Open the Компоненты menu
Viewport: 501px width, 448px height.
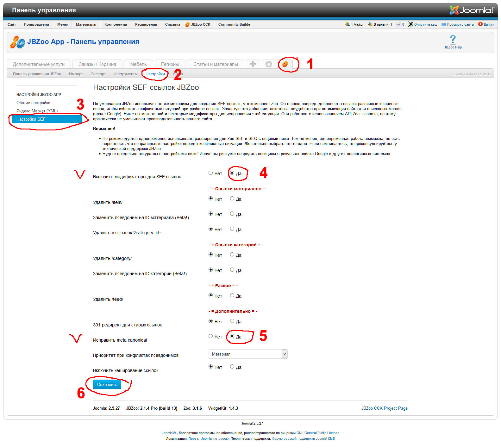(x=116, y=24)
